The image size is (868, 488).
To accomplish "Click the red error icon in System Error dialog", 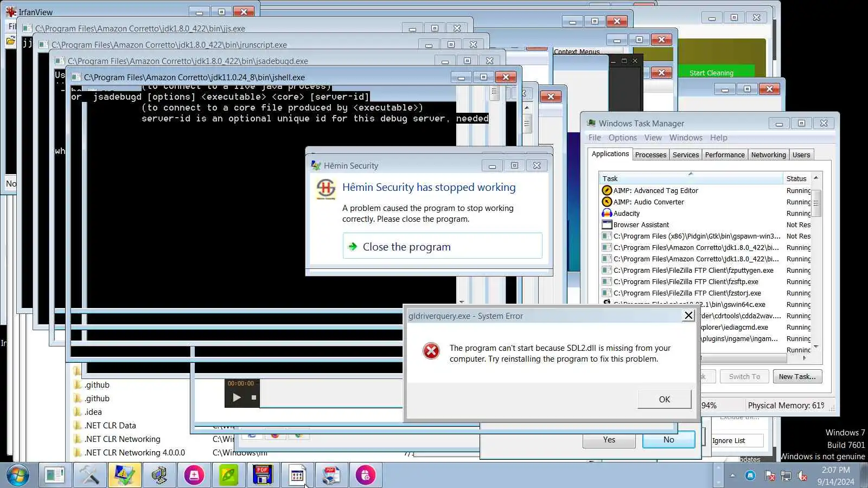I will point(431,351).
